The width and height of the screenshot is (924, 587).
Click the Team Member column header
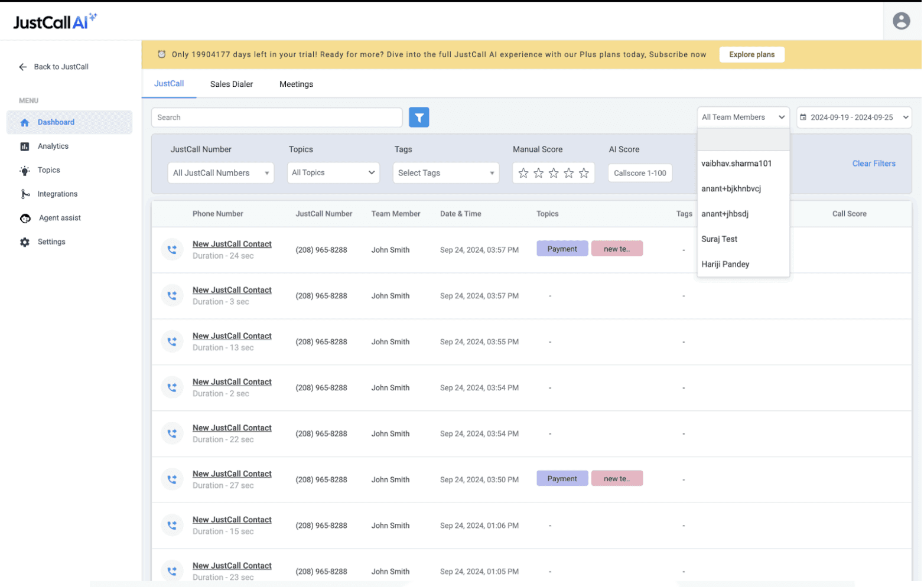397,214
